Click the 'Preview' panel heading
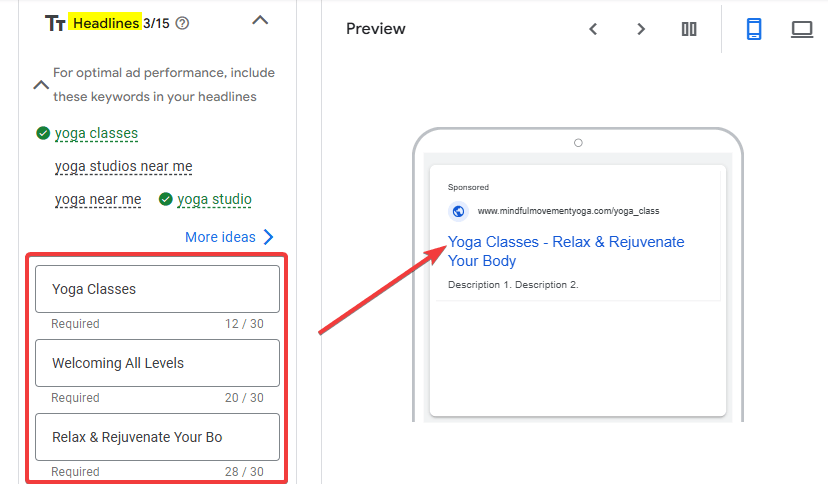The image size is (828, 484). pyautogui.click(x=375, y=29)
